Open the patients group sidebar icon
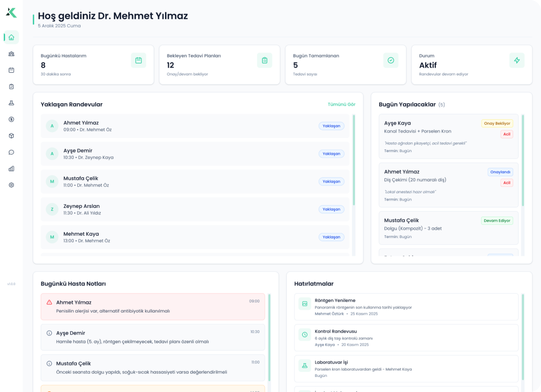541x392 pixels. tap(11, 54)
